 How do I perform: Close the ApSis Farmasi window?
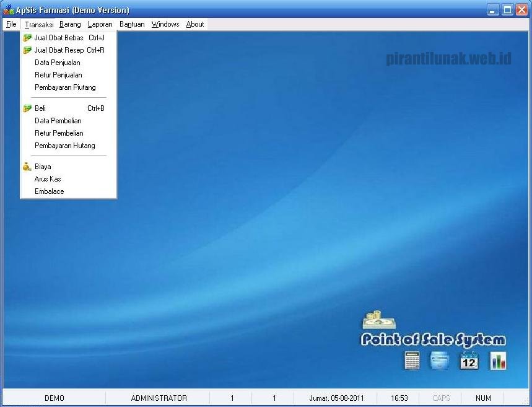tap(522, 10)
